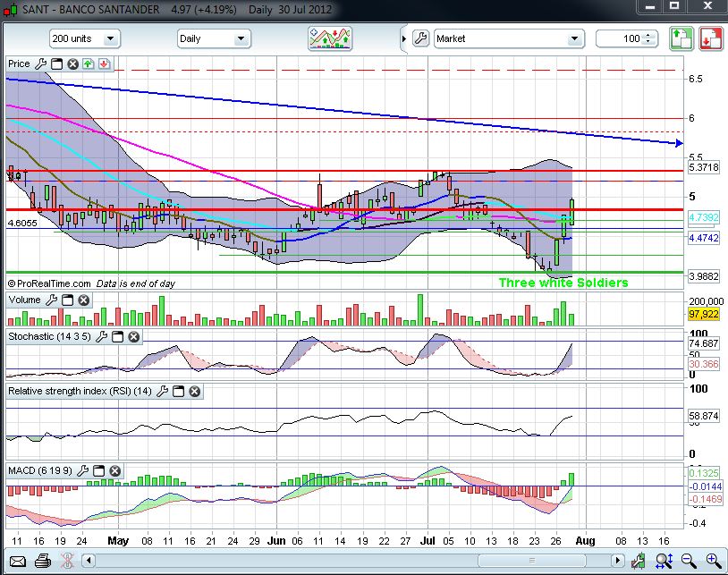
Task: Click the blue trendline arrow tip
Action: 679,143
